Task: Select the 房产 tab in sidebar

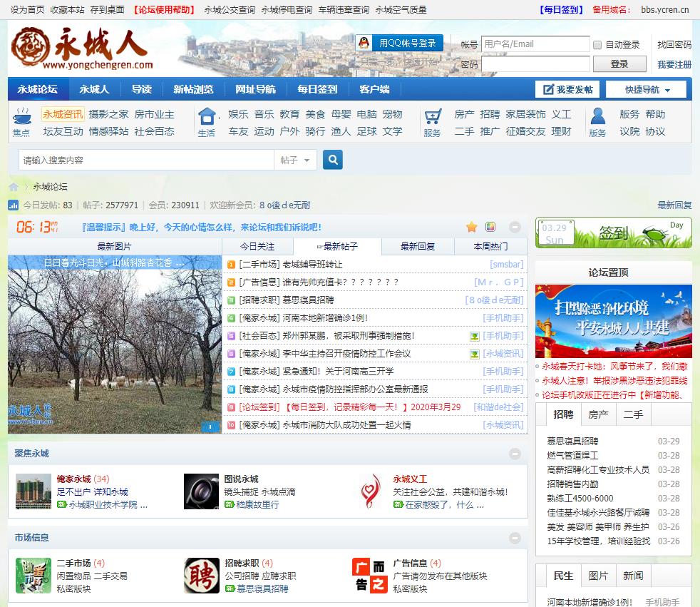Action: coord(598,414)
